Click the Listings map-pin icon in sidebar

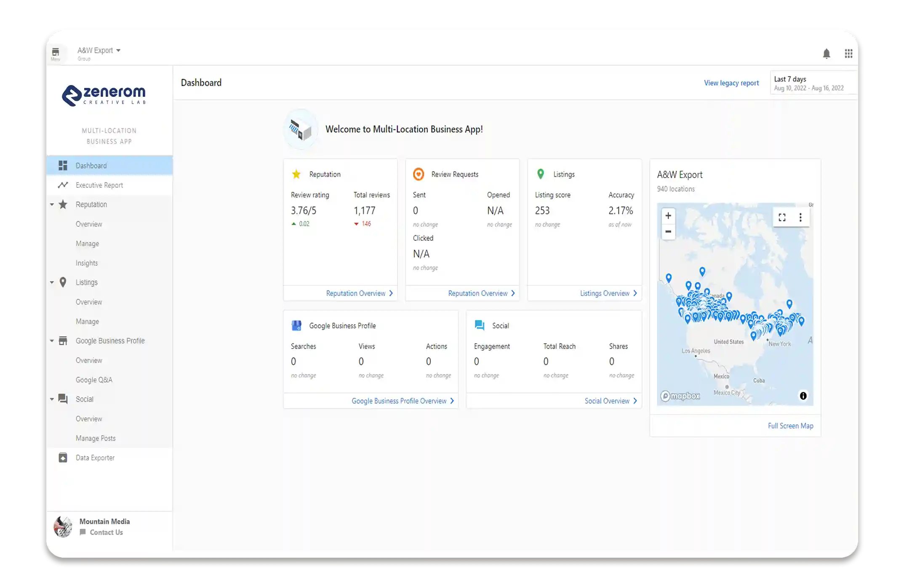(x=63, y=282)
